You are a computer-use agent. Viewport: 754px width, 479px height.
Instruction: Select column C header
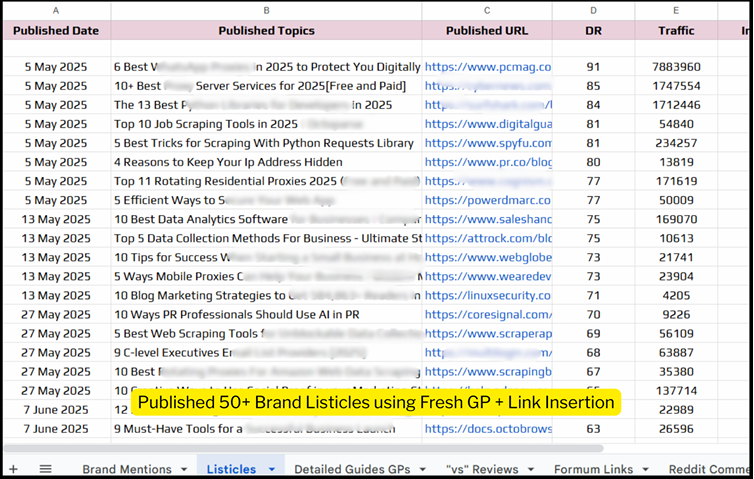click(x=487, y=11)
